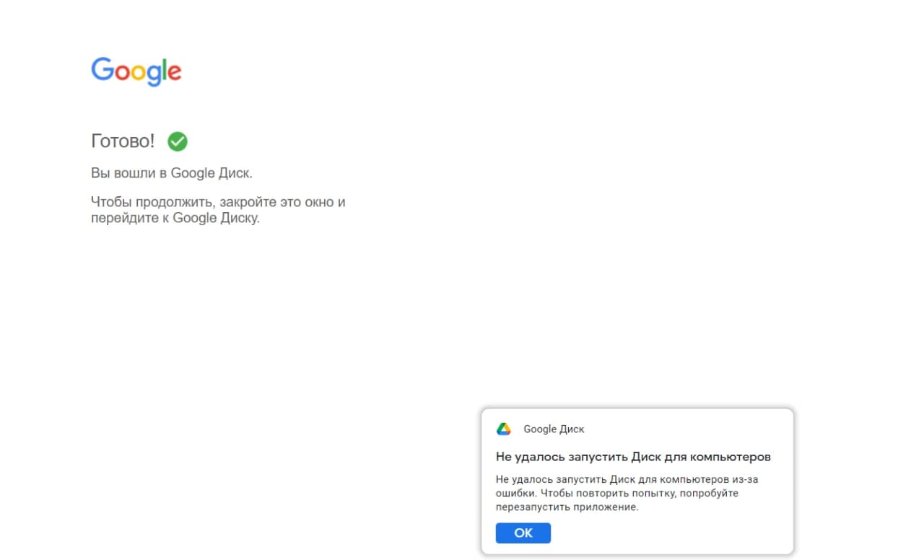Viewport: 924px width, 560px height.
Task: Click the 'Google Диск' app name in notification header
Action: click(x=554, y=429)
